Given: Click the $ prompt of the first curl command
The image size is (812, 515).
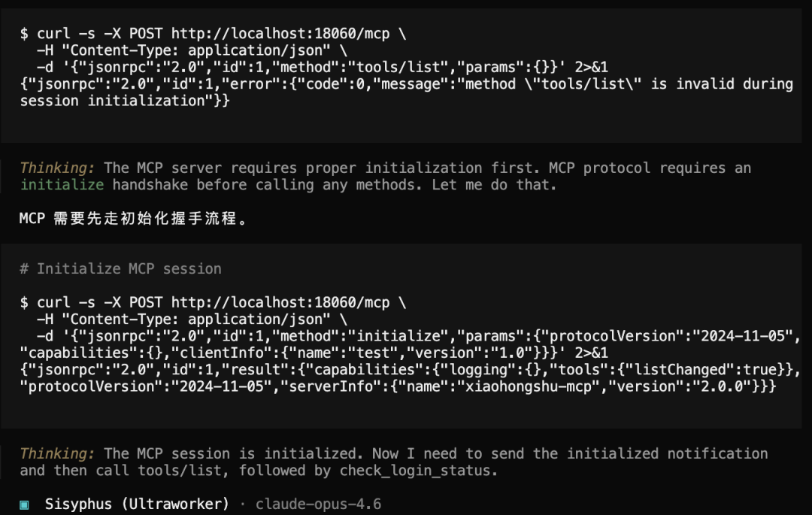Looking at the screenshot, I should point(24,33).
